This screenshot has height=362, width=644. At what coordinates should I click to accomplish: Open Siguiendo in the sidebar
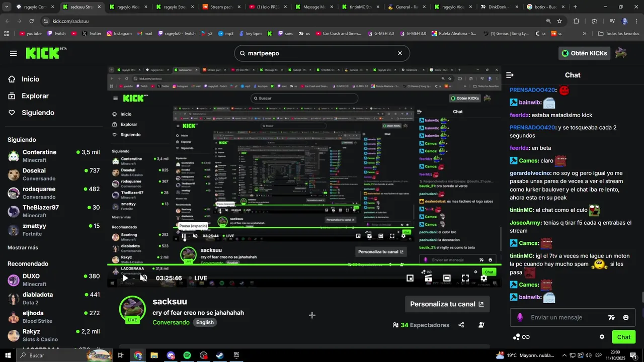tap(31, 113)
